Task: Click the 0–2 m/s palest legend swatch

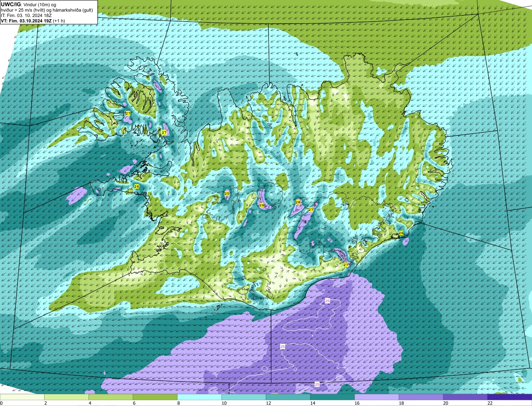Action: (x=22, y=397)
